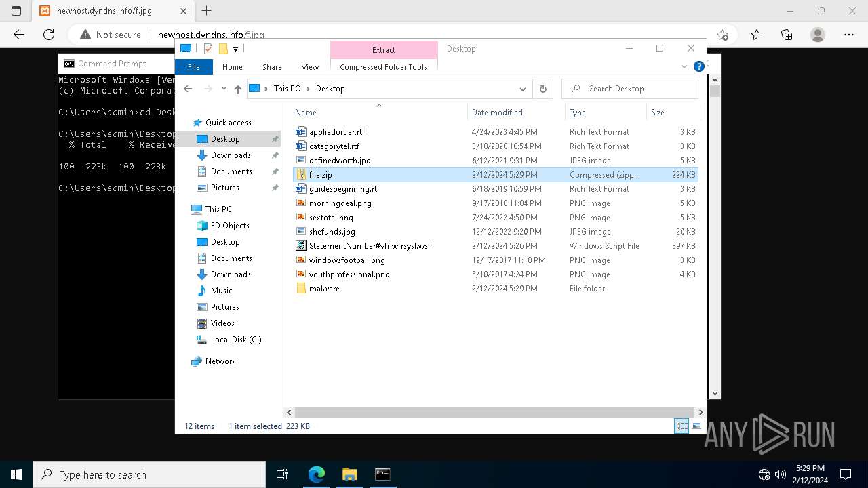Image resolution: width=868 pixels, height=488 pixels.
Task: Select sextotal.png image file
Action: [331, 218]
